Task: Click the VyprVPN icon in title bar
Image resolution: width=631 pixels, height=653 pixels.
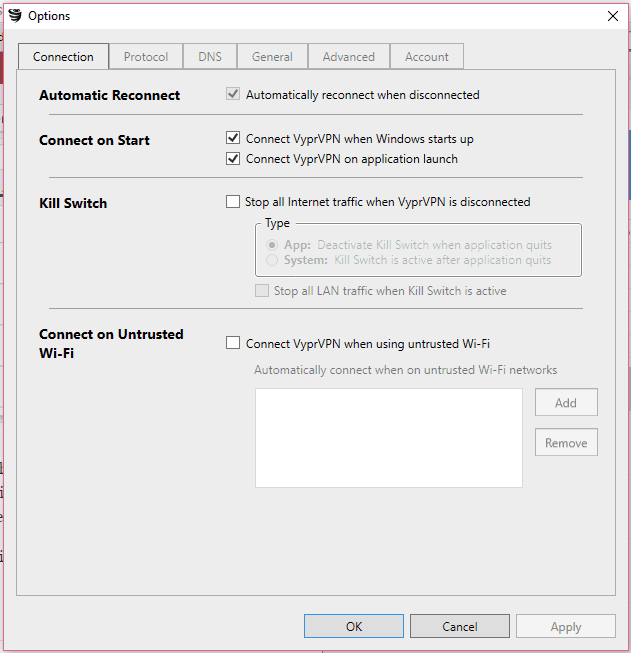Action: click(x=14, y=15)
